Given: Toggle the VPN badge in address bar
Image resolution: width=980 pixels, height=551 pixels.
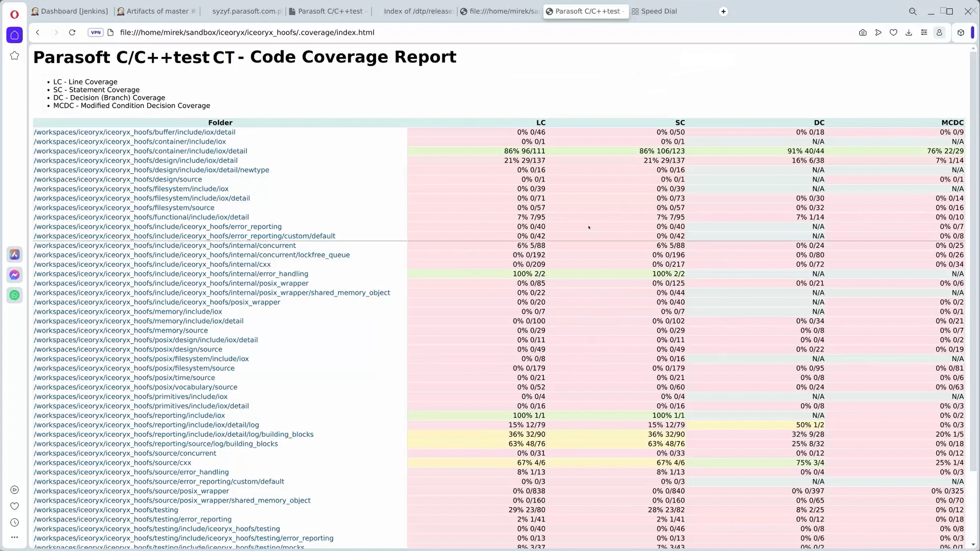Looking at the screenshot, I should click(x=96, y=32).
